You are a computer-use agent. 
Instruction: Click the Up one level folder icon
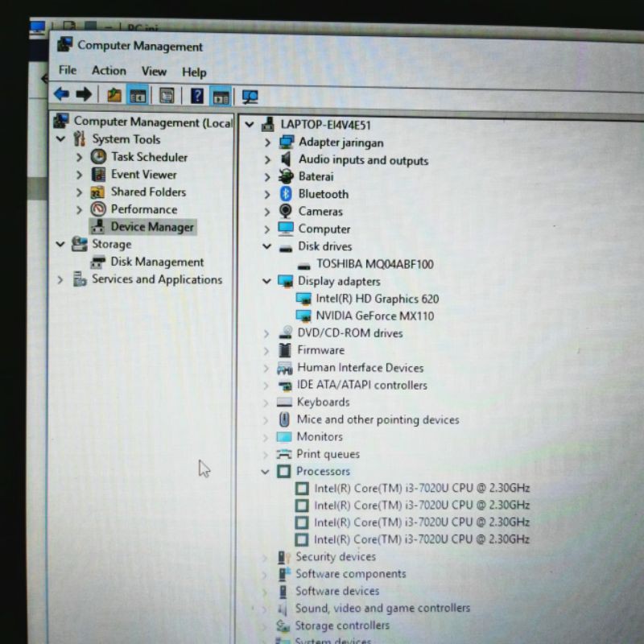click(x=114, y=95)
